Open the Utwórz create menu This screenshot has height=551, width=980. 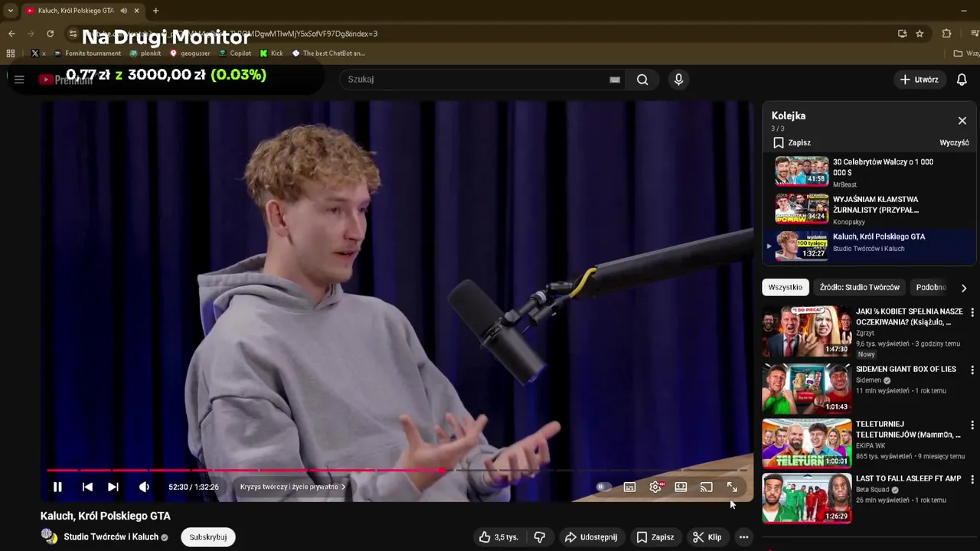tap(920, 80)
